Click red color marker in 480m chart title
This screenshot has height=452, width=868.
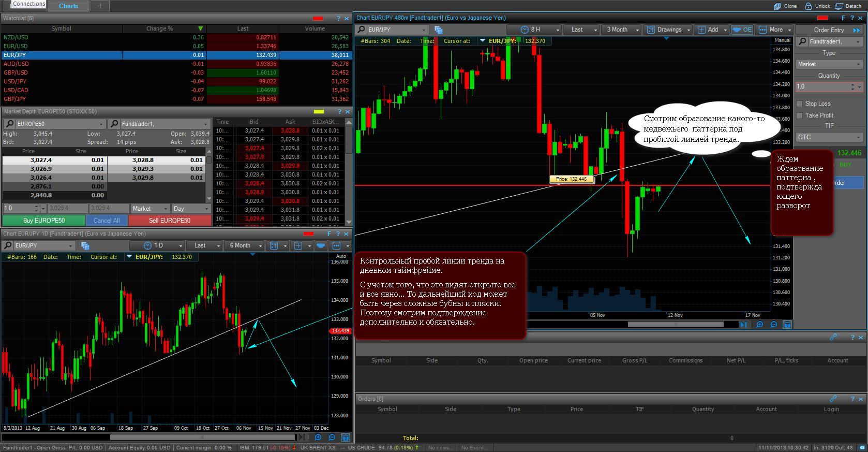coord(822,18)
